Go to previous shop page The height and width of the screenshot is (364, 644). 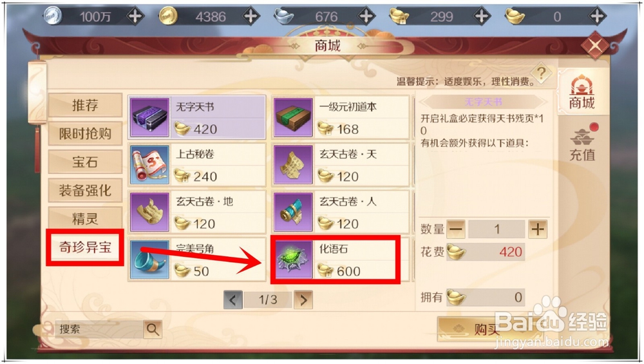(x=233, y=300)
